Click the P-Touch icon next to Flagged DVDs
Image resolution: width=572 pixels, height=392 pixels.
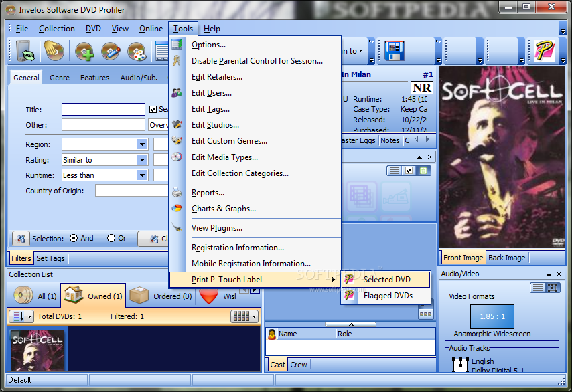click(350, 296)
